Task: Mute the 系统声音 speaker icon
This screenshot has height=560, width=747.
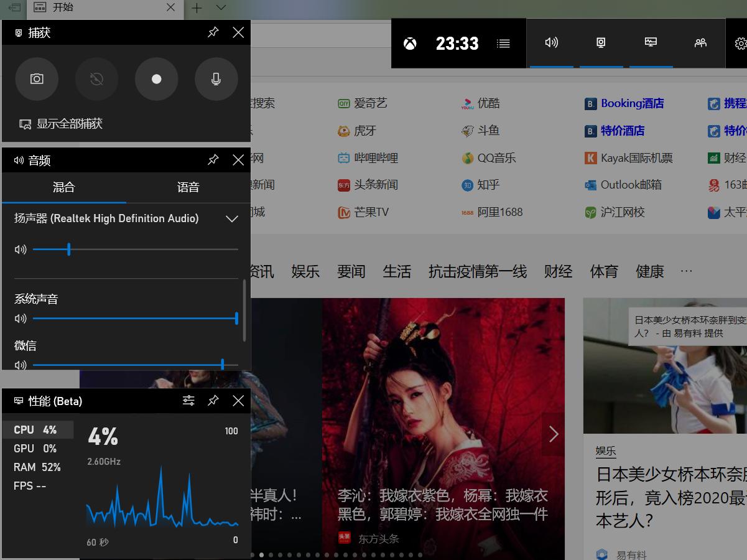Action: tap(21, 318)
